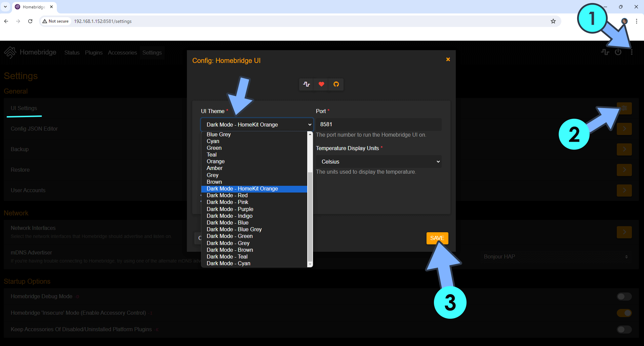The width and height of the screenshot is (644, 346).
Task: Open the Status nav tab
Action: (72, 53)
